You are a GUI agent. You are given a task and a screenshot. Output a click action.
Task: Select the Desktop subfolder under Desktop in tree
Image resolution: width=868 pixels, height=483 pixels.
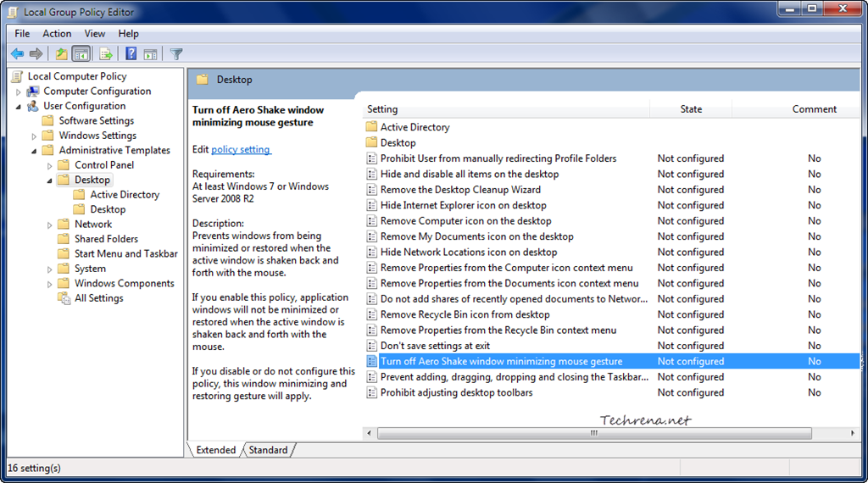tap(108, 209)
